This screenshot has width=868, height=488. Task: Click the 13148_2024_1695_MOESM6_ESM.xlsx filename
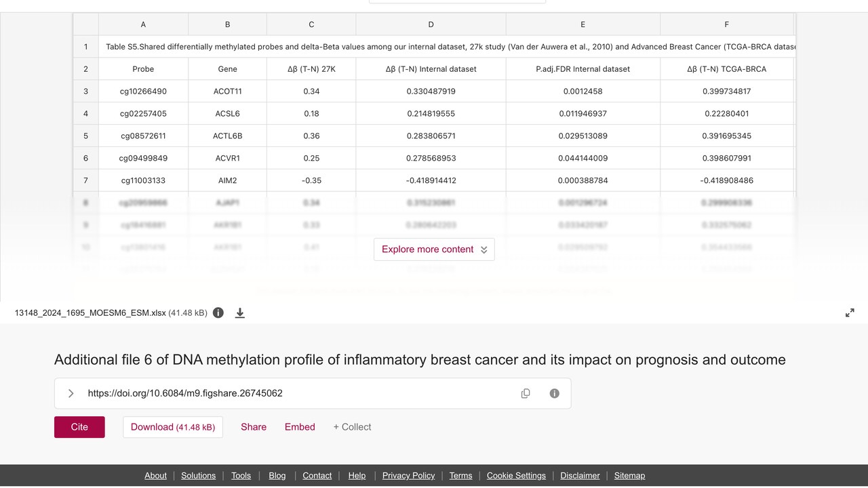tap(90, 312)
